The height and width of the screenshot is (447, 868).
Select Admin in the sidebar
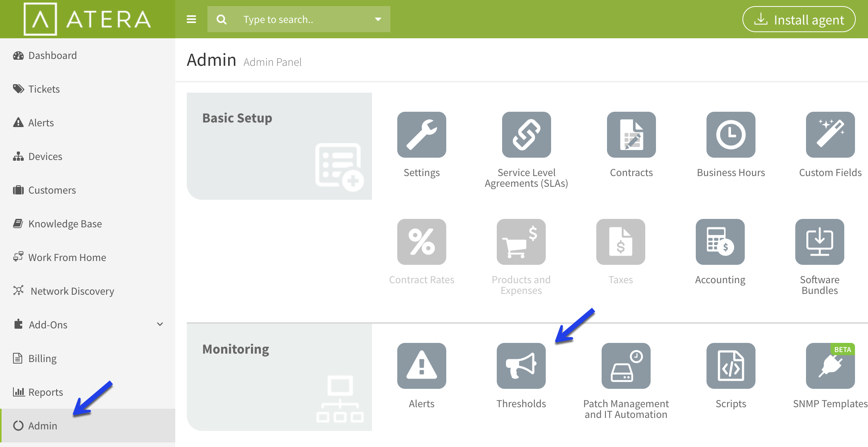coord(88,426)
